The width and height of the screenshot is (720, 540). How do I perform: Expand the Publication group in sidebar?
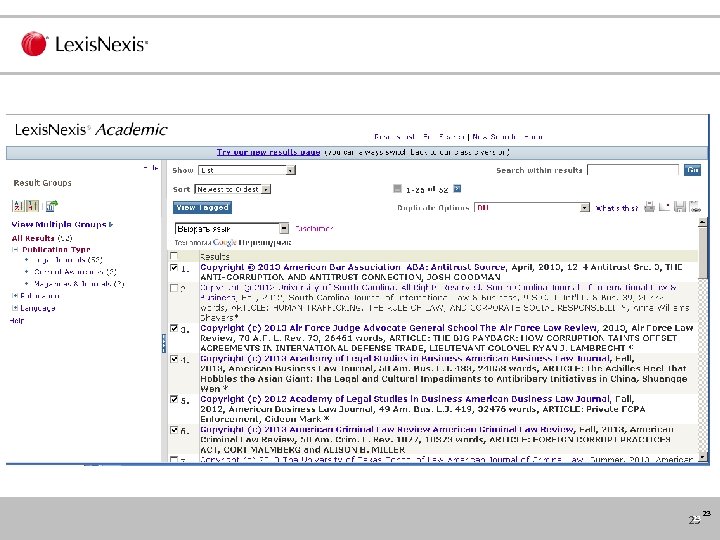pyautogui.click(x=15, y=296)
